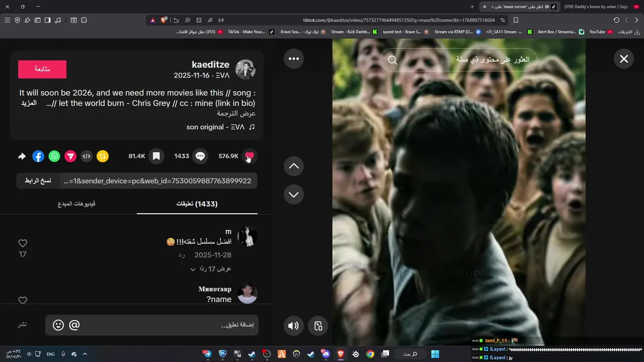Reload the page
Image resolution: width=644 pixels, height=362 pixels.
616,20
